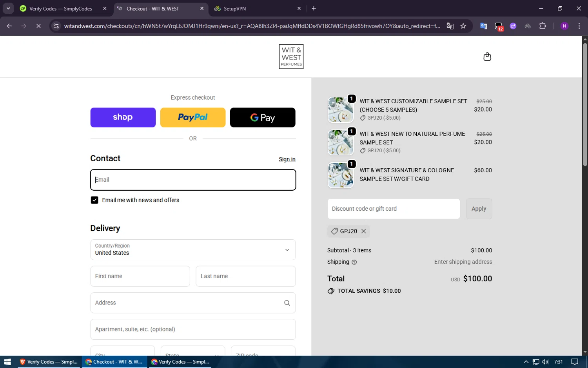Click the Sign in link
The width and height of the screenshot is (588, 368).
click(287, 159)
